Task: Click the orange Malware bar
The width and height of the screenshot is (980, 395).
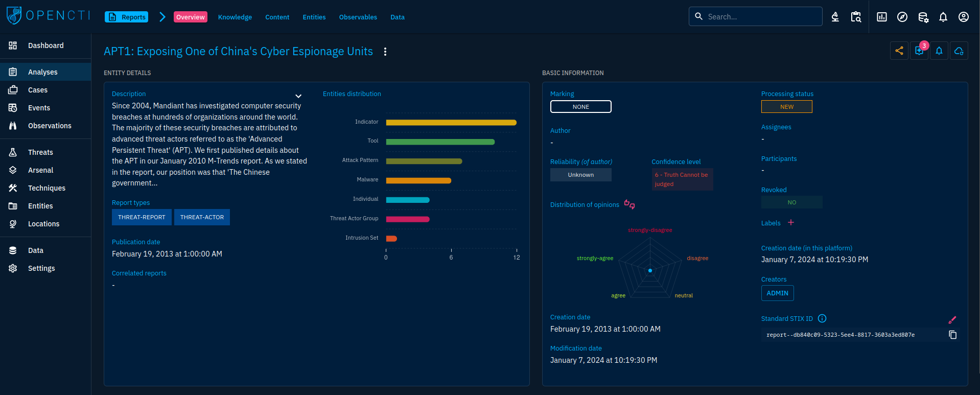Action: coord(418,180)
